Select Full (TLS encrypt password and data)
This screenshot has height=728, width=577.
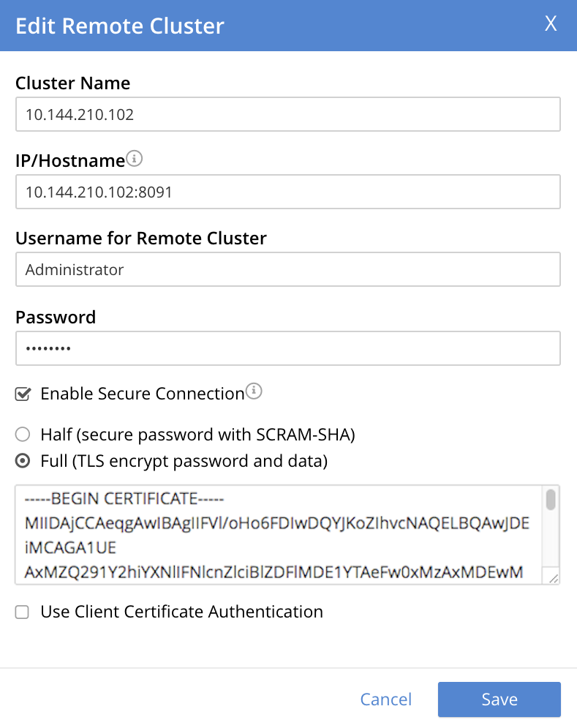(x=22, y=462)
